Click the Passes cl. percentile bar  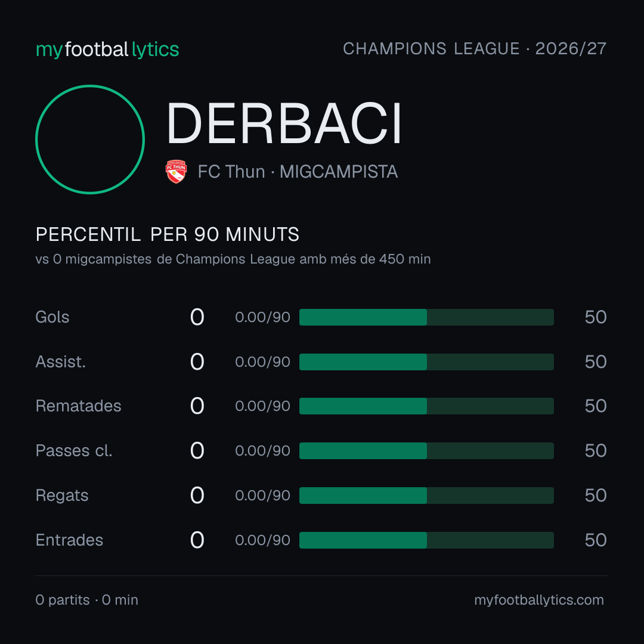(x=426, y=451)
